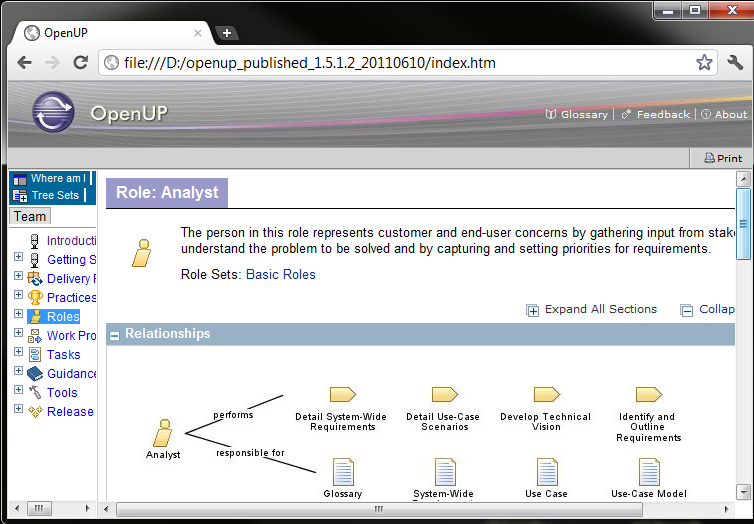754x524 pixels.
Task: Click Detail System-Wide Requirements task icon
Action: pyautogui.click(x=342, y=395)
